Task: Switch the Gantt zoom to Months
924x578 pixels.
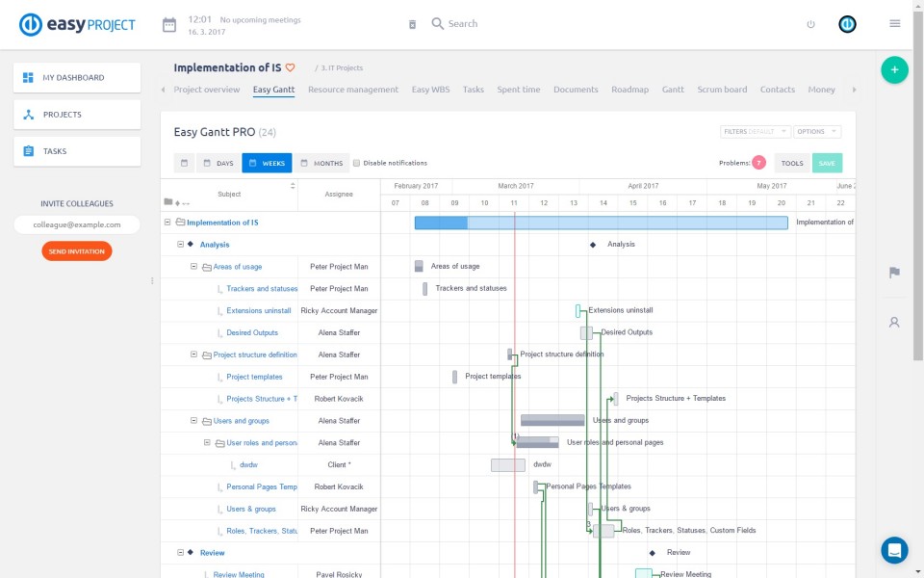Action: click(321, 163)
